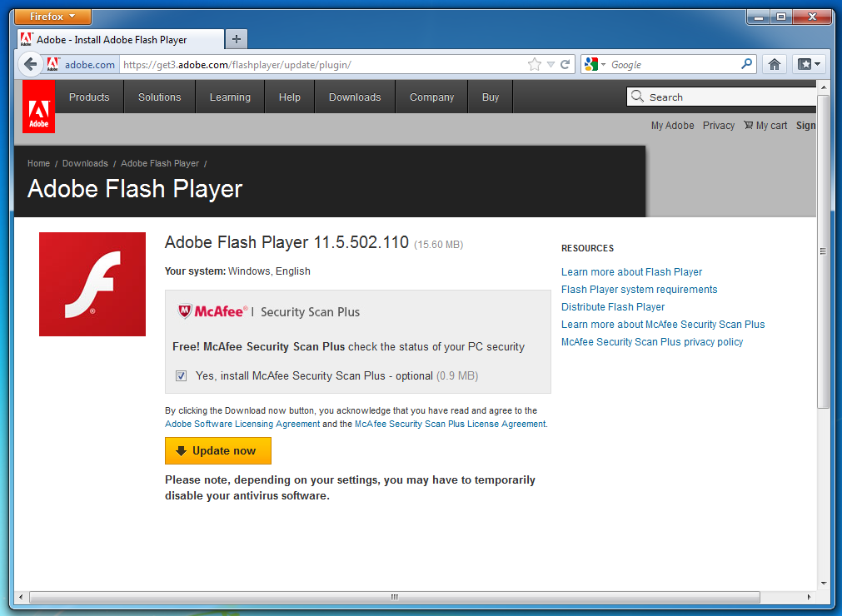
Task: Open the bookmarks menu button
Action: [x=809, y=64]
